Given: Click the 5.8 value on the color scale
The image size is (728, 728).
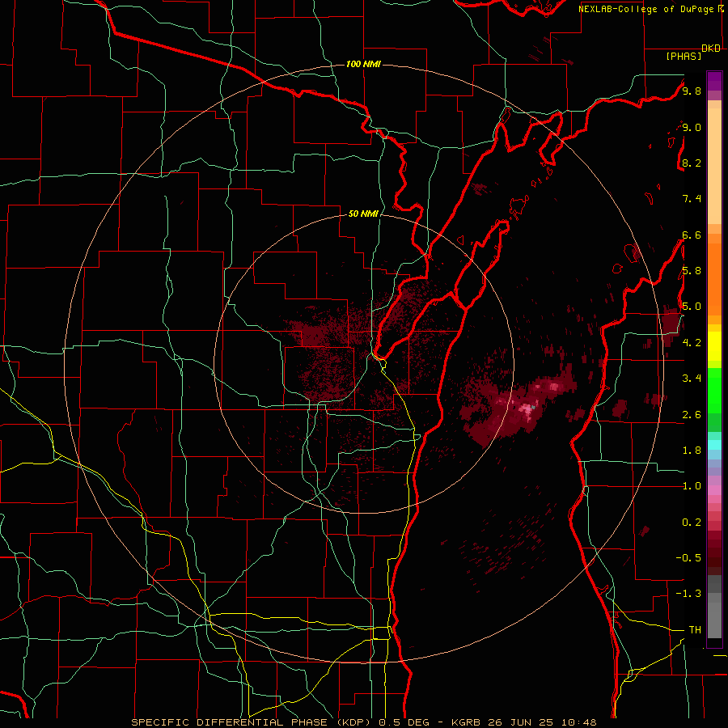Looking at the screenshot, I should pyautogui.click(x=692, y=271).
